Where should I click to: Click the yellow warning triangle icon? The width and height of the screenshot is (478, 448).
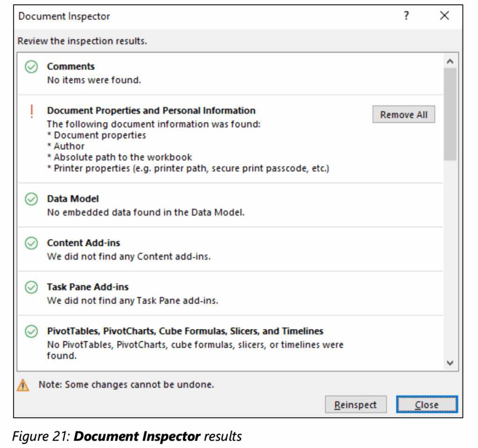[23, 385]
